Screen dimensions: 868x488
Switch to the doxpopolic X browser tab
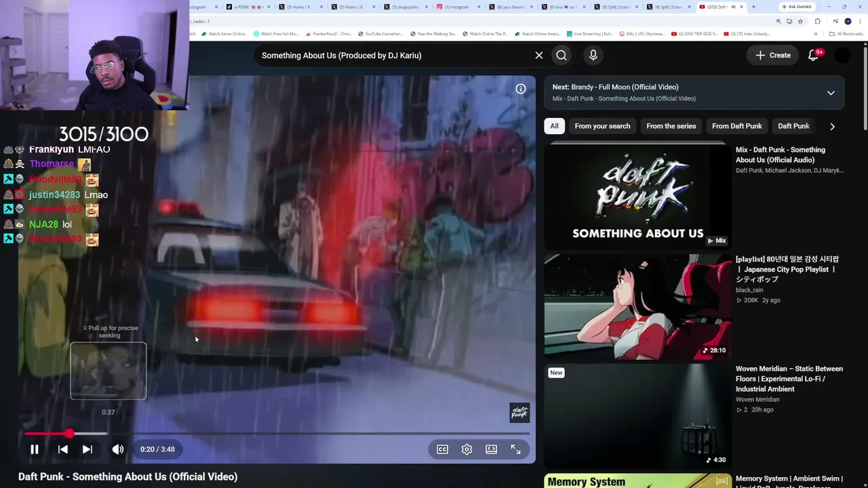(x=407, y=7)
